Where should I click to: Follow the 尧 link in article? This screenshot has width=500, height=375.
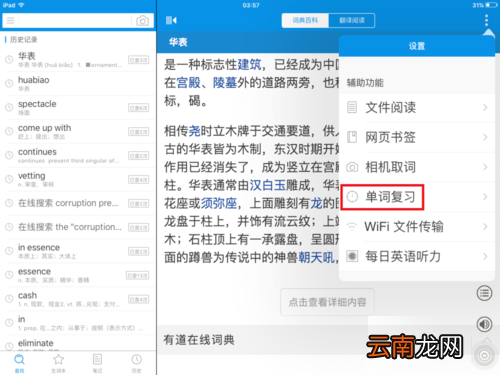coord(195,131)
